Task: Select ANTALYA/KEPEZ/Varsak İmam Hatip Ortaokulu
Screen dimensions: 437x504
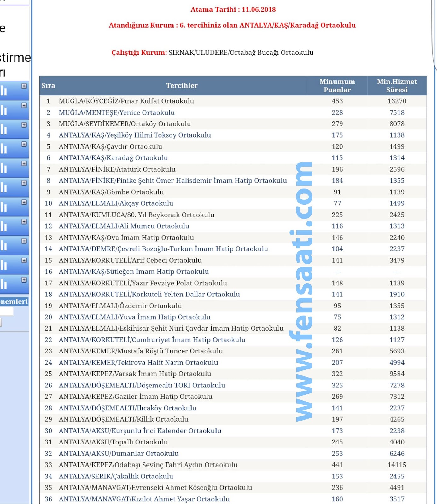Action: coord(233,374)
